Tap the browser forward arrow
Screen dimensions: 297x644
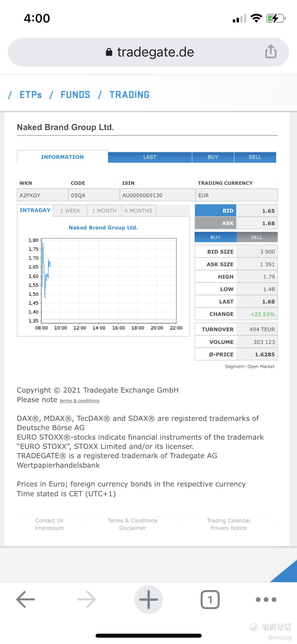87,599
